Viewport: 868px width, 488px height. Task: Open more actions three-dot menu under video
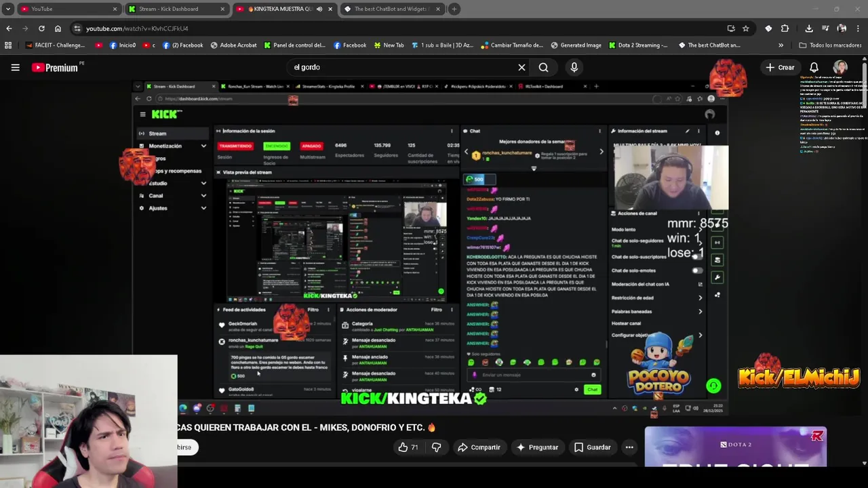pos(629,447)
